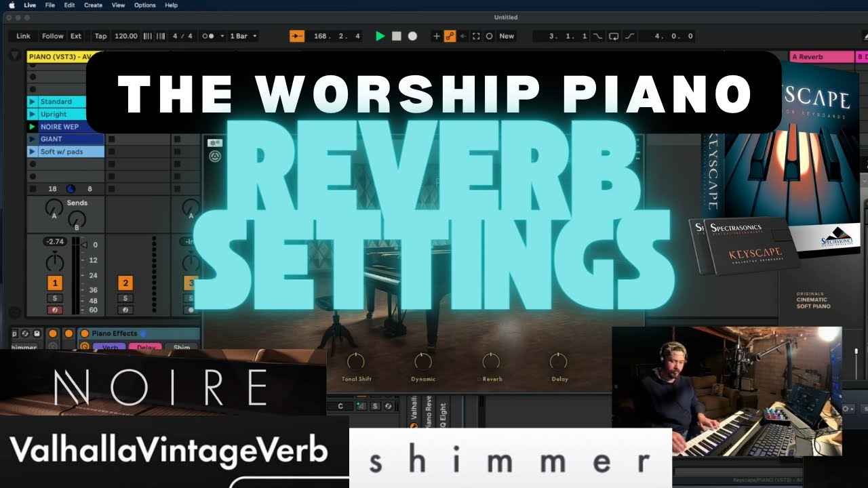Open the metronome settings dropdown arrow
868x488 pixels.
tap(222, 36)
